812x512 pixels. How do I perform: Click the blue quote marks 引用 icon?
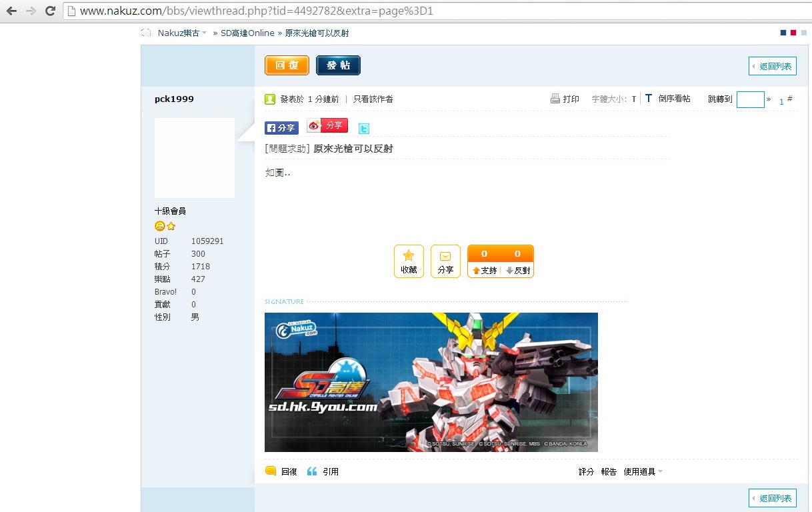pyautogui.click(x=311, y=471)
